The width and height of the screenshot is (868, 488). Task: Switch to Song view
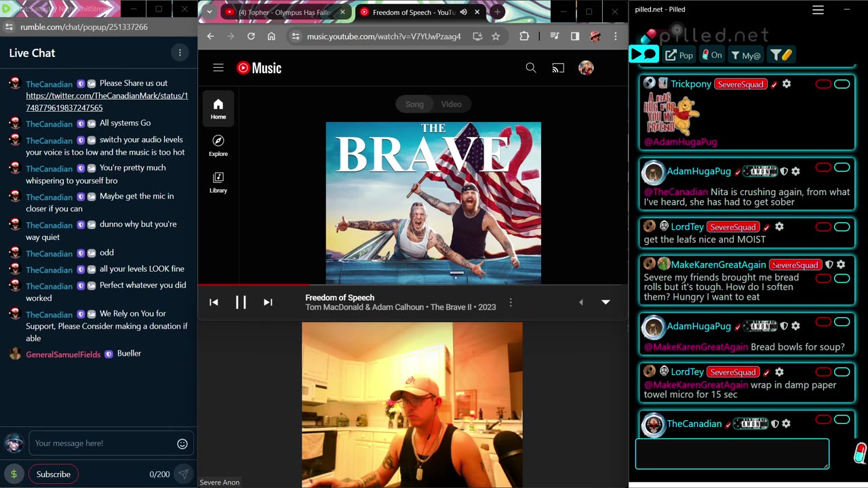tap(414, 104)
